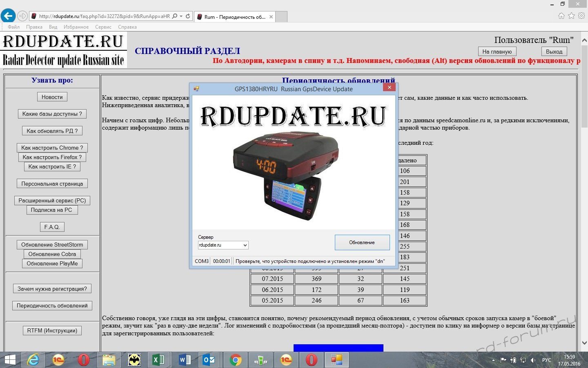
Task: Click the radar detector image in dialog
Action: pos(286,176)
